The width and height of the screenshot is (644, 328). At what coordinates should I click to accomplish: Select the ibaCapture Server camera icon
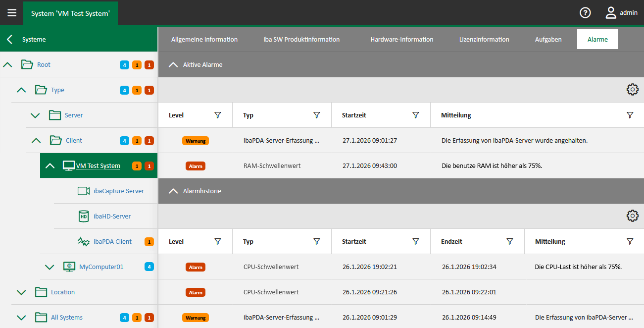[84, 191]
